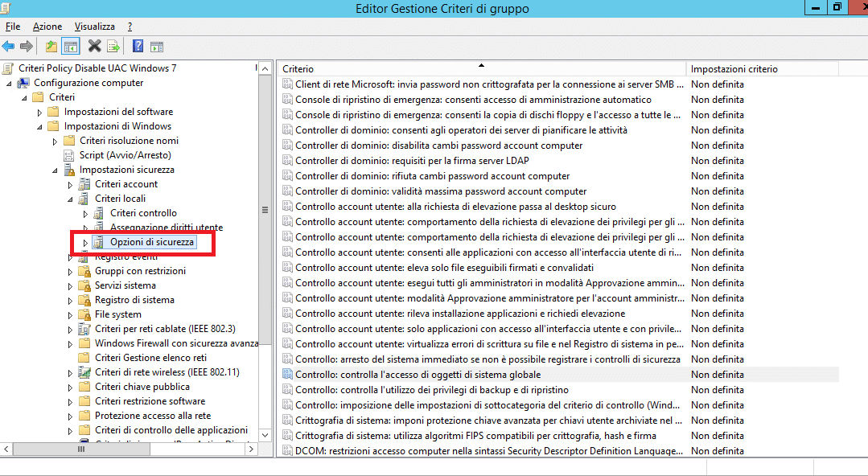Click the tree pane horizontal scrollbar right arrow

coord(251,449)
